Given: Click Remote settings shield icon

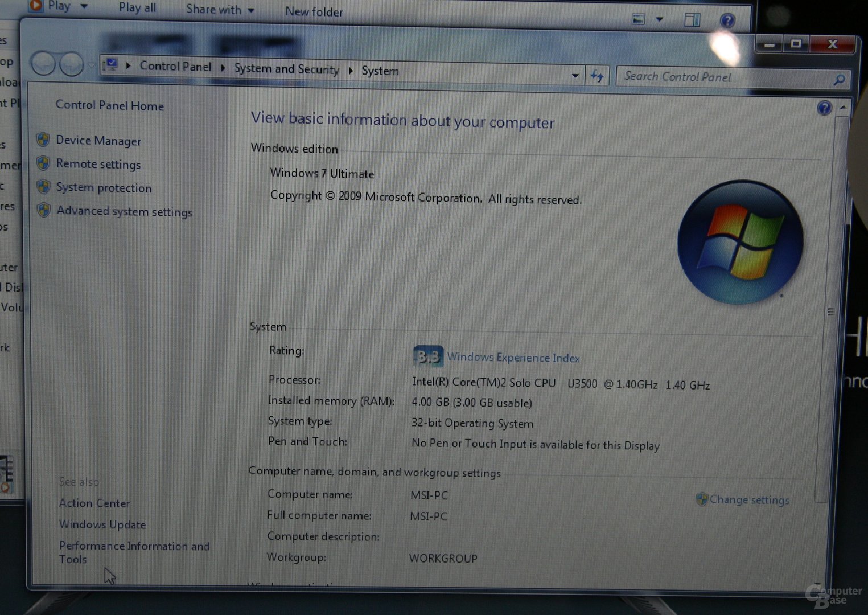Looking at the screenshot, I should click(43, 163).
